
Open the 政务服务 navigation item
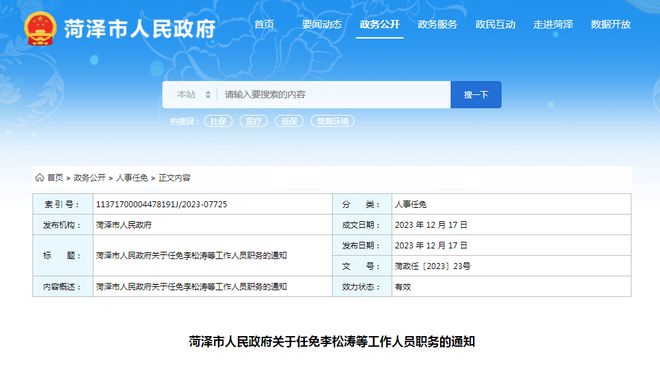pos(437,24)
